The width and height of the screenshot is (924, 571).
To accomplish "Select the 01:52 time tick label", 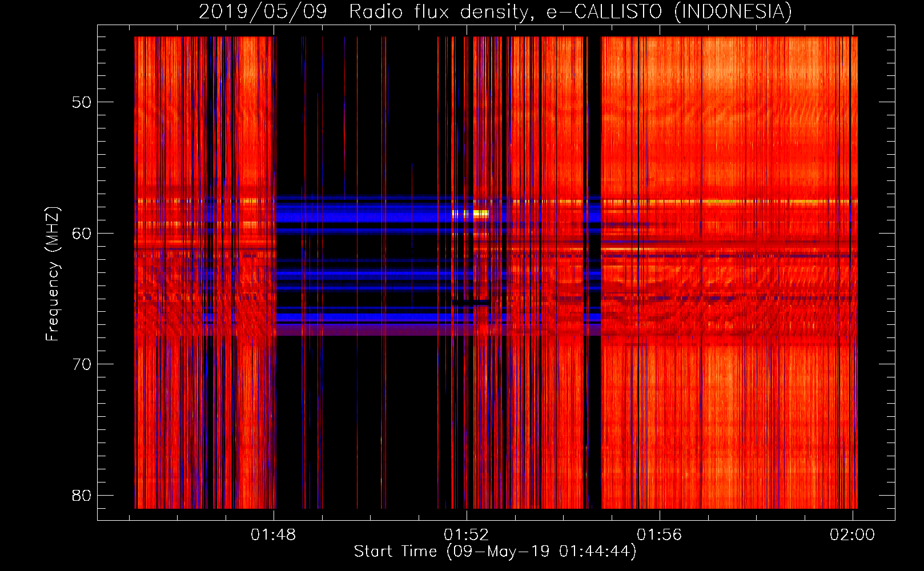I will tap(467, 534).
